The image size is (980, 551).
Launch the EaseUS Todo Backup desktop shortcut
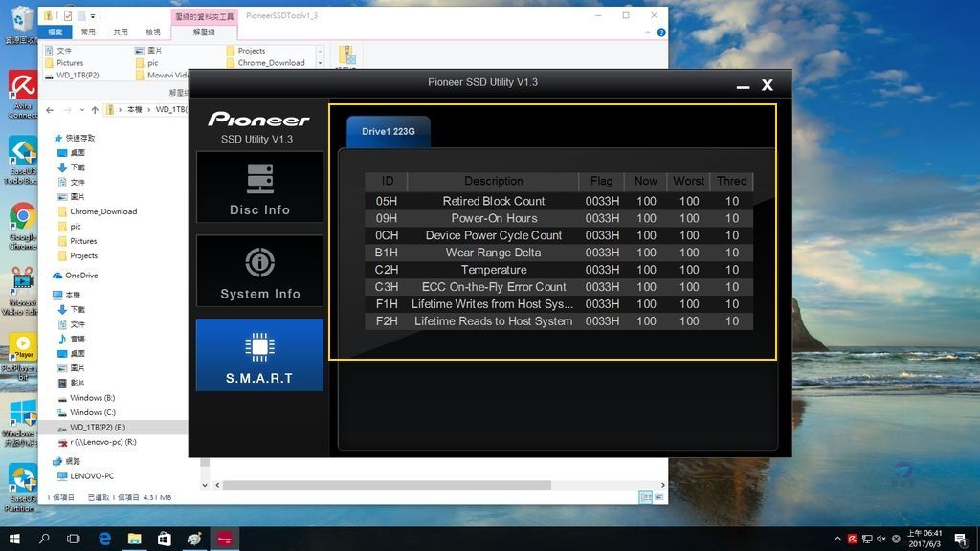tap(22, 162)
